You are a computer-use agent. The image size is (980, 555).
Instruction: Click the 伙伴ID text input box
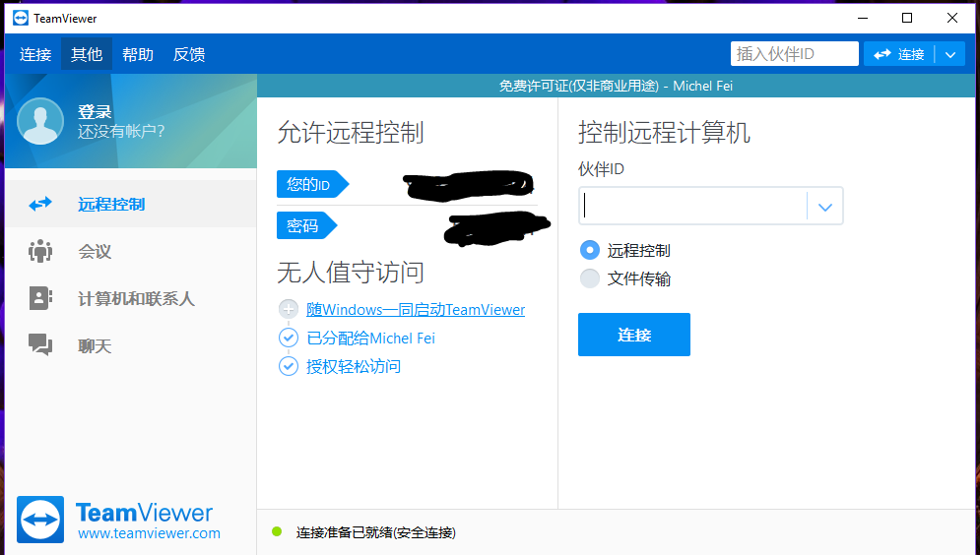(x=693, y=206)
